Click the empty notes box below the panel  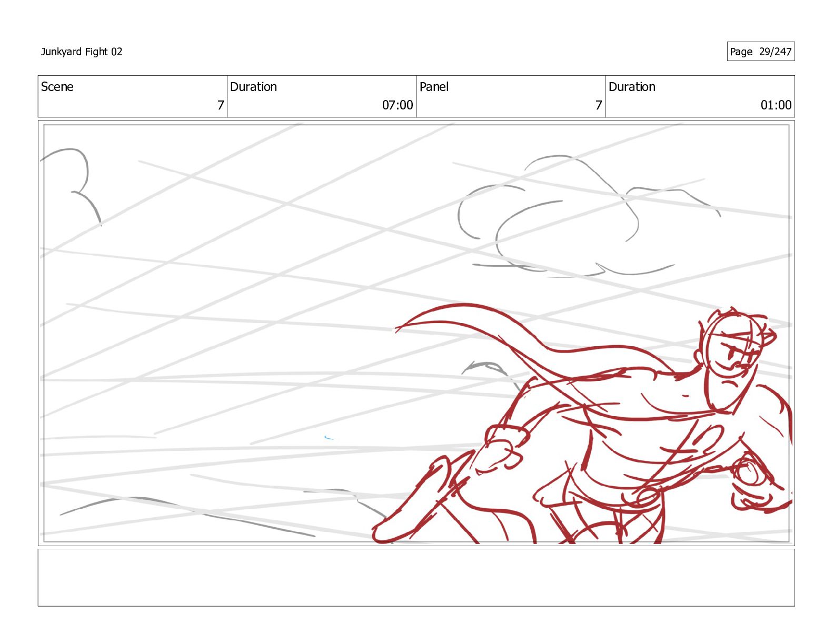[x=416, y=578]
